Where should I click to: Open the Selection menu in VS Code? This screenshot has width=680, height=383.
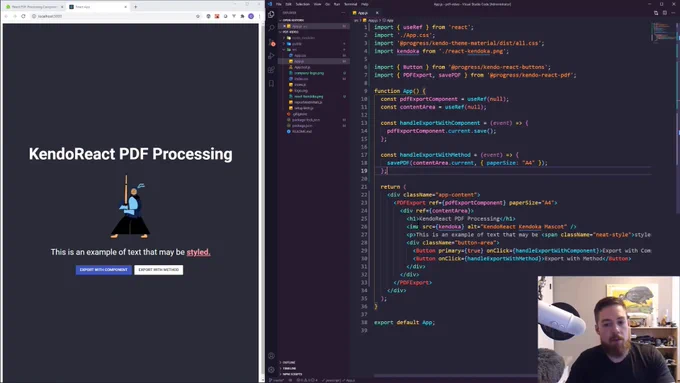(x=303, y=4)
